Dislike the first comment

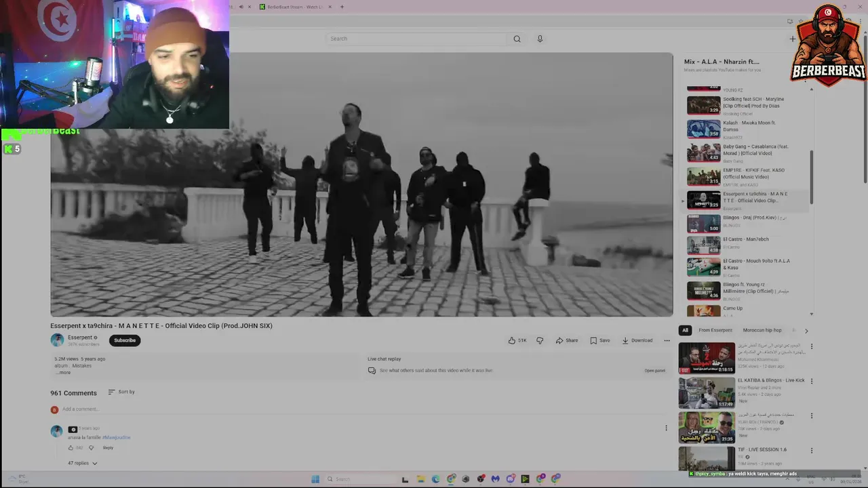click(91, 447)
